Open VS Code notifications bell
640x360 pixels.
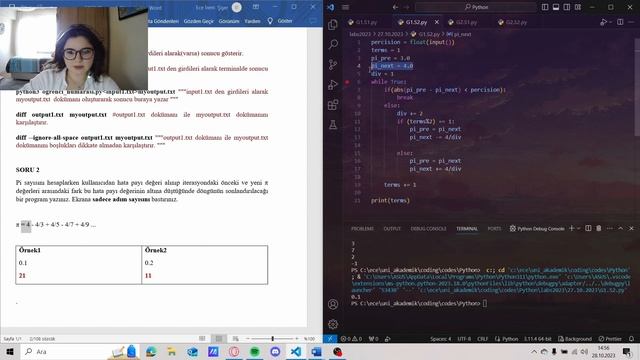(x=631, y=339)
